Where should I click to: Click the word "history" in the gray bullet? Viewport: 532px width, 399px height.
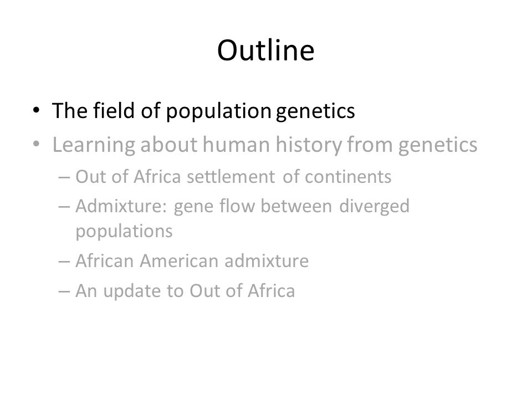[x=309, y=145]
